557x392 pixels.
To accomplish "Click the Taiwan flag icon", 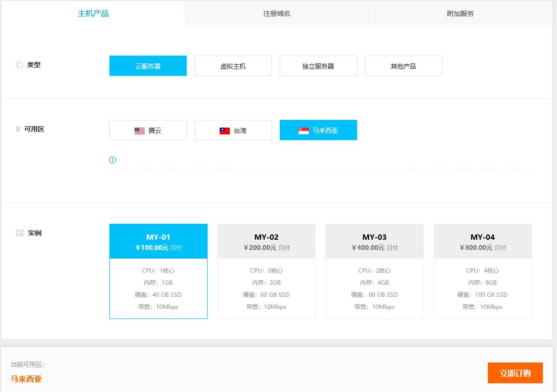I will (225, 131).
